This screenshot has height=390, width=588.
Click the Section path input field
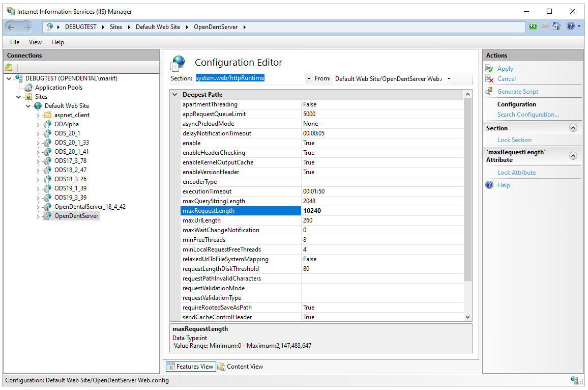tap(249, 78)
